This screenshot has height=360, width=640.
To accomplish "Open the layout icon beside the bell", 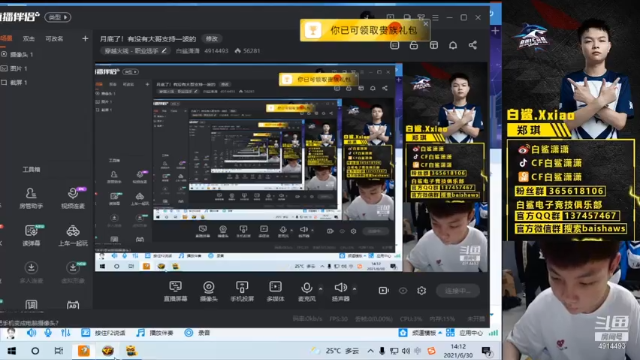I will pyautogui.click(x=433, y=45).
